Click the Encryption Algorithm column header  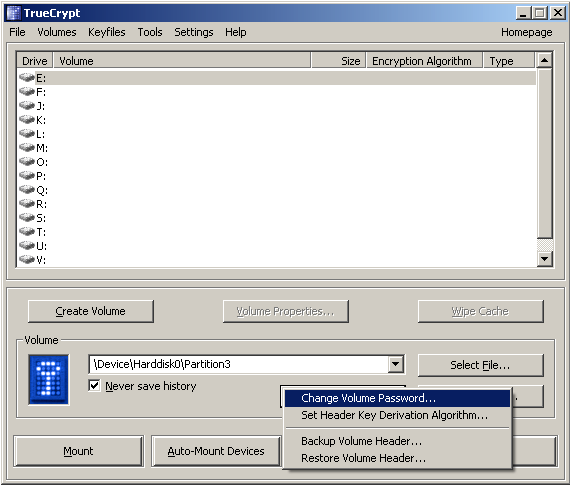[424, 60]
